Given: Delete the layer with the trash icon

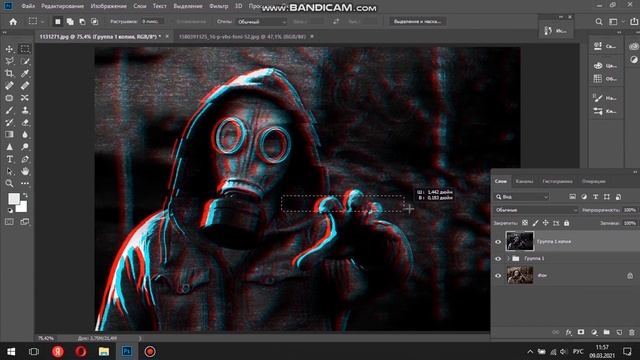Looking at the screenshot, I should point(632,332).
